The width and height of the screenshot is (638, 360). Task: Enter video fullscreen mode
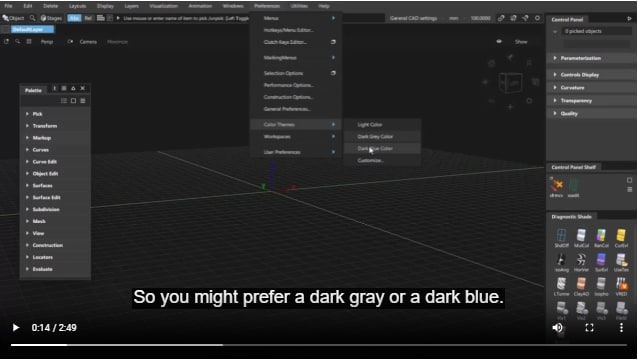(589, 327)
